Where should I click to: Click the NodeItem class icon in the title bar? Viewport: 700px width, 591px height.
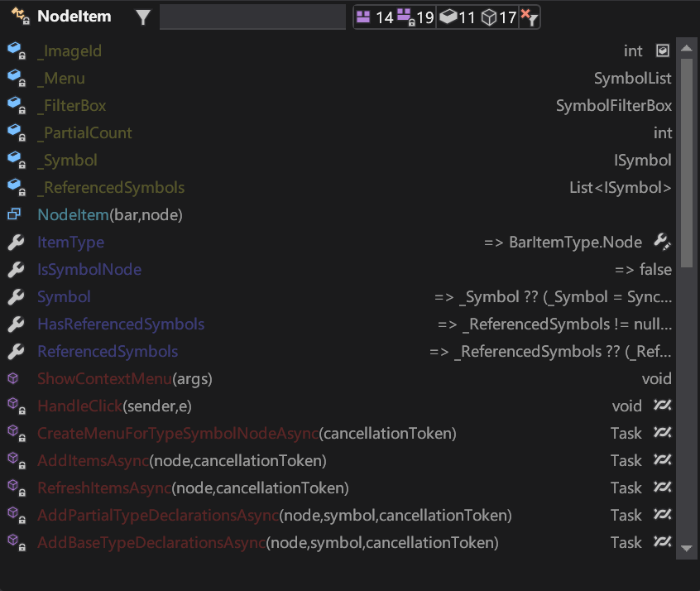pyautogui.click(x=17, y=15)
